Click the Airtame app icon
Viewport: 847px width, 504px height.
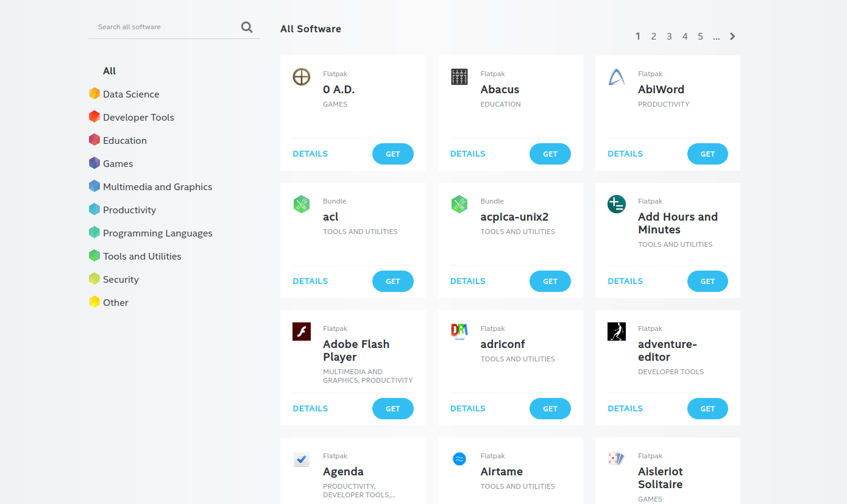click(459, 459)
